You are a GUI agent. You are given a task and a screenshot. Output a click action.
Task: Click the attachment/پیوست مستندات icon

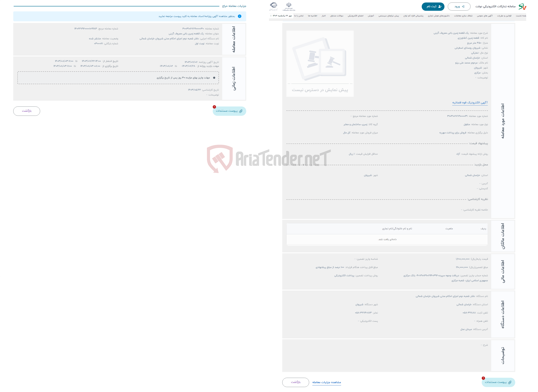click(x=229, y=111)
